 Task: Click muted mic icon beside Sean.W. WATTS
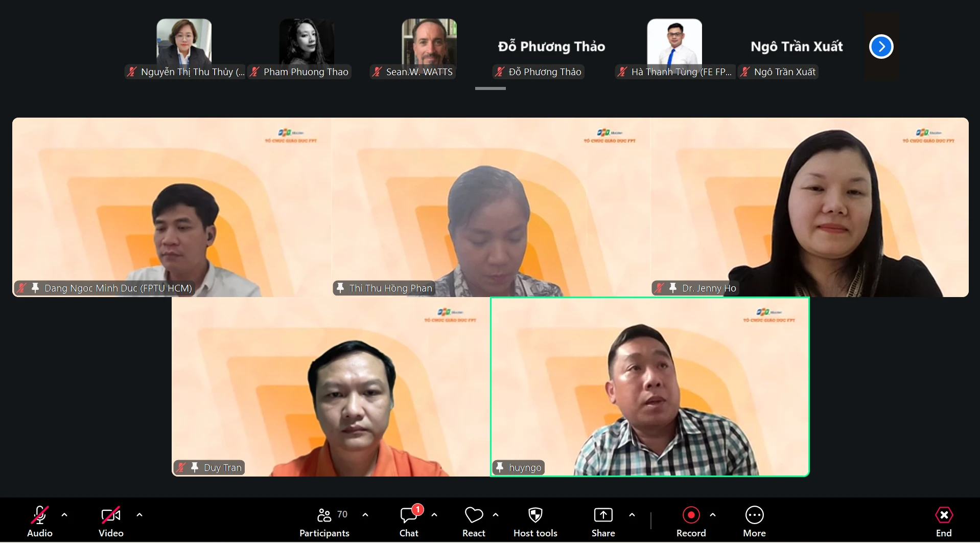point(377,72)
